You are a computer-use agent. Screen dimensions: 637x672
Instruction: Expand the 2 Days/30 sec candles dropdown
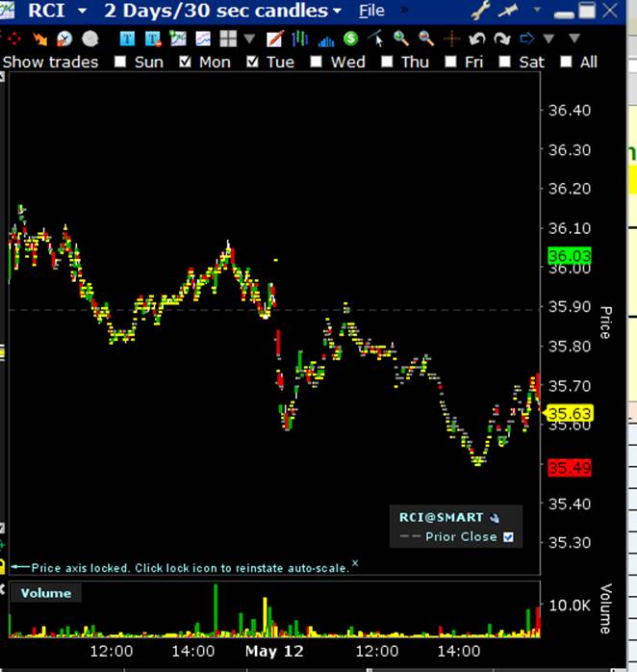coord(337,12)
